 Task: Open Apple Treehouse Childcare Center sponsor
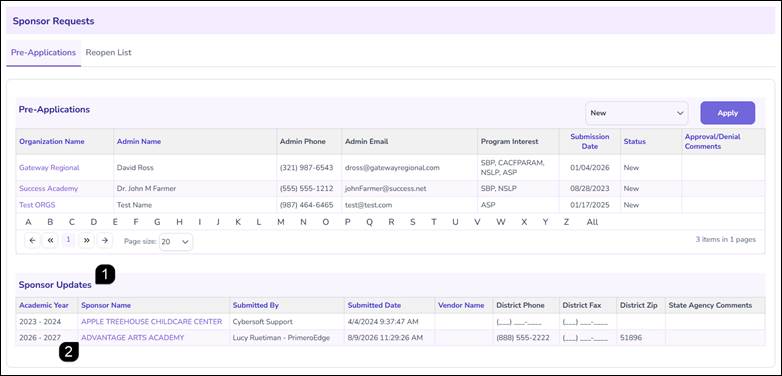point(152,322)
